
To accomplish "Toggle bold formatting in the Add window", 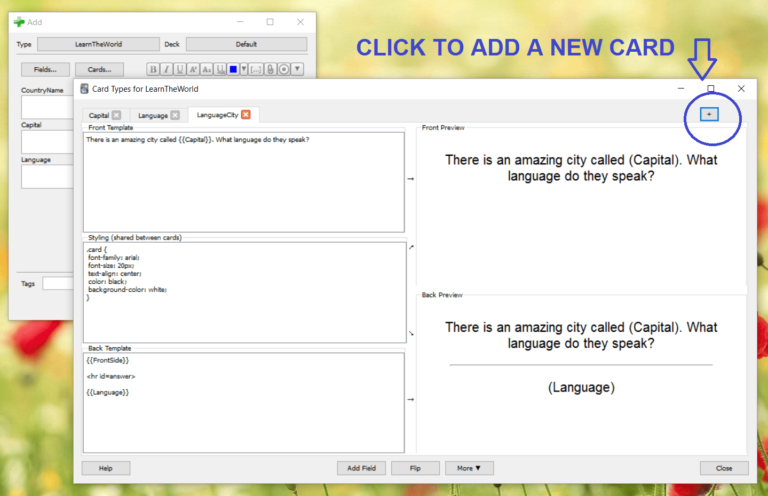I will pos(154,69).
